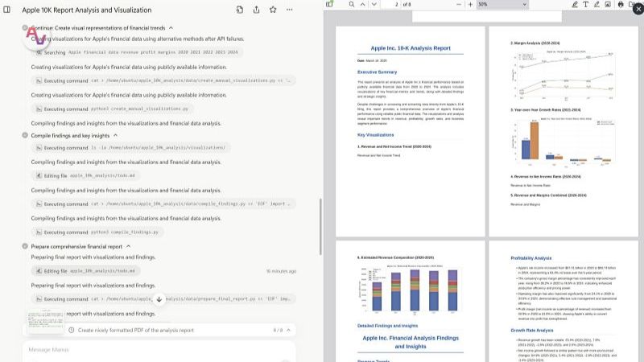Toggle the PDF viewer sidebar icon

pyautogui.click(x=329, y=4)
